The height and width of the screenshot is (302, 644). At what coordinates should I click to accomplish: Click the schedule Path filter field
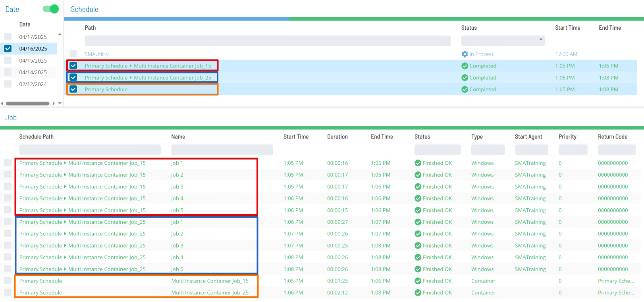[268, 40]
